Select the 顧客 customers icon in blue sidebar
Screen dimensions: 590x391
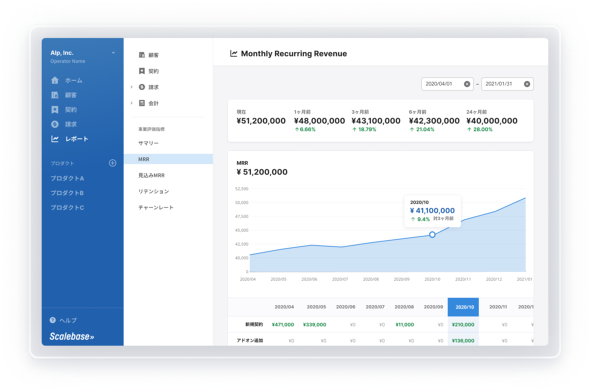tap(55, 95)
